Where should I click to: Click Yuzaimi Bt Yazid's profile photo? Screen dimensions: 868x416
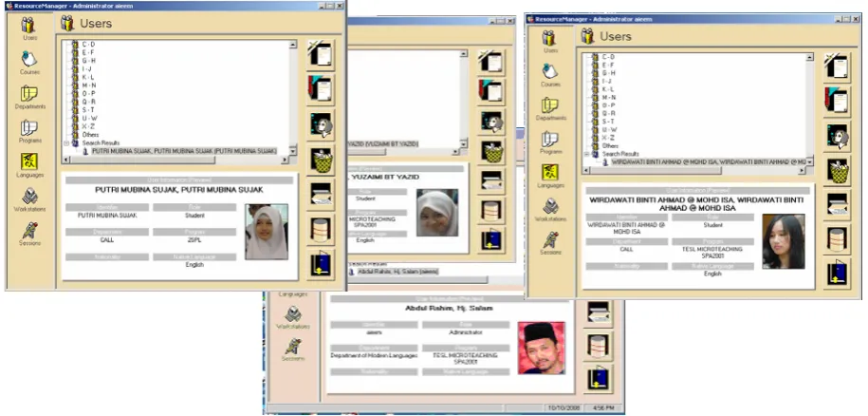(x=436, y=213)
